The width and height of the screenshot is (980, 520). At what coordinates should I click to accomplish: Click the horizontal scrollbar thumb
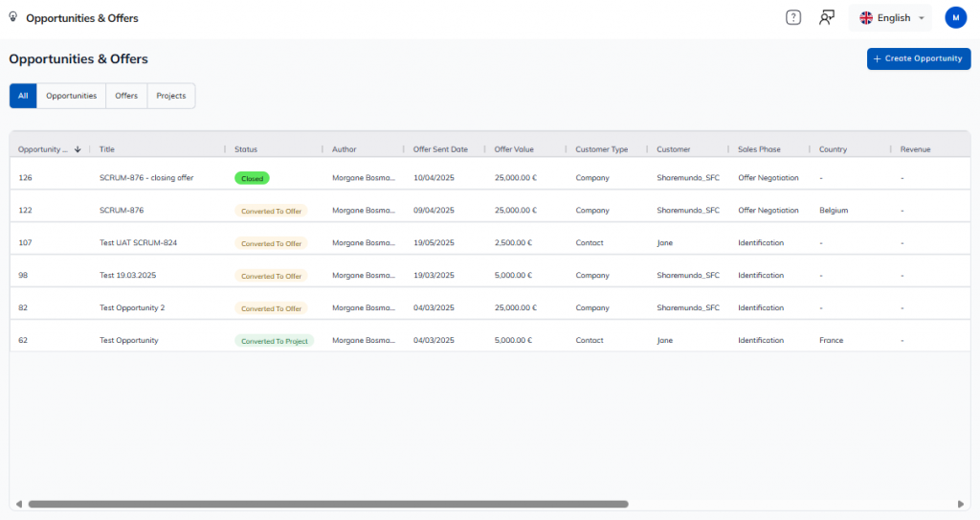click(x=327, y=504)
